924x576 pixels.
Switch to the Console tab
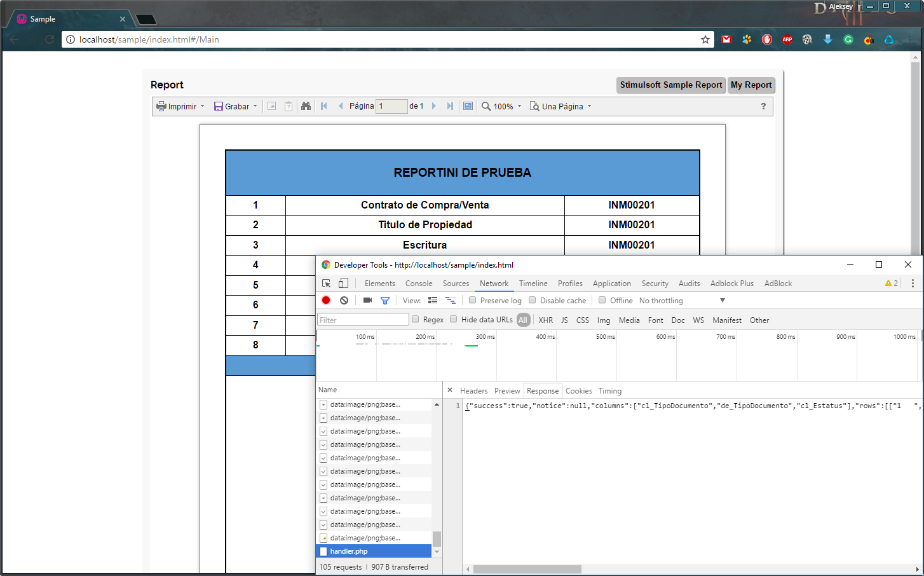coord(419,284)
